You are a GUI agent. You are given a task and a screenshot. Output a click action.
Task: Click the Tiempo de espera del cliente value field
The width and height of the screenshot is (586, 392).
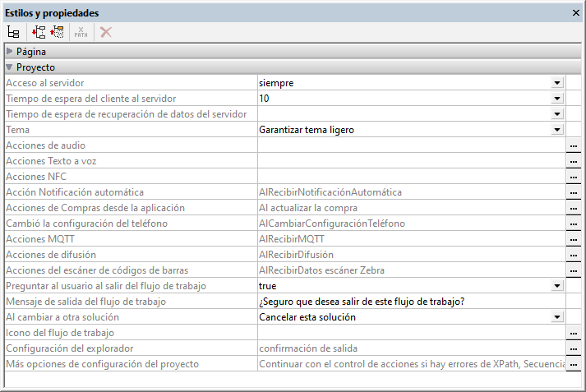coord(403,99)
